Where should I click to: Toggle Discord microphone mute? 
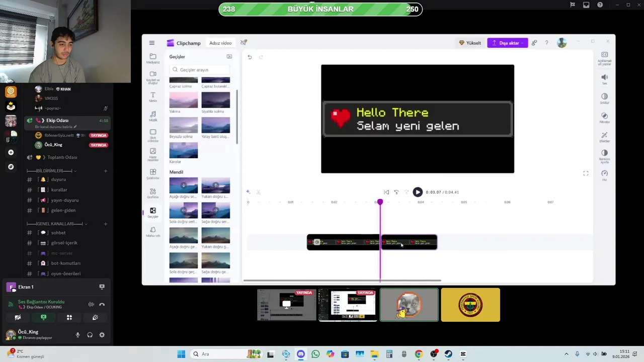coord(77,335)
